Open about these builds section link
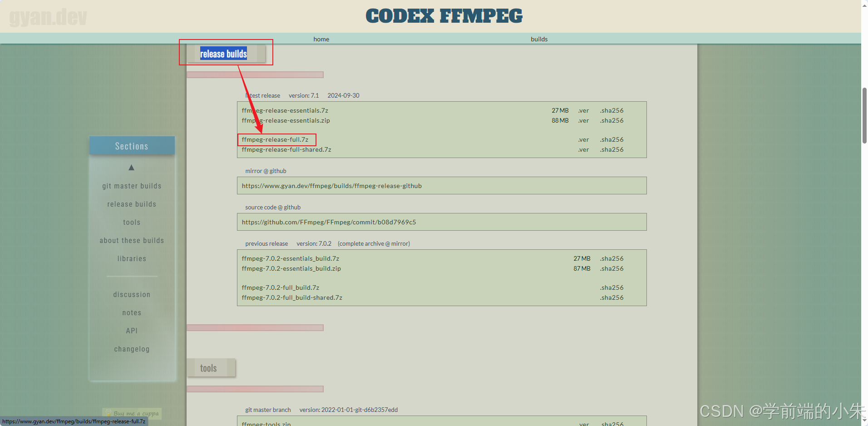868x426 pixels. (132, 241)
